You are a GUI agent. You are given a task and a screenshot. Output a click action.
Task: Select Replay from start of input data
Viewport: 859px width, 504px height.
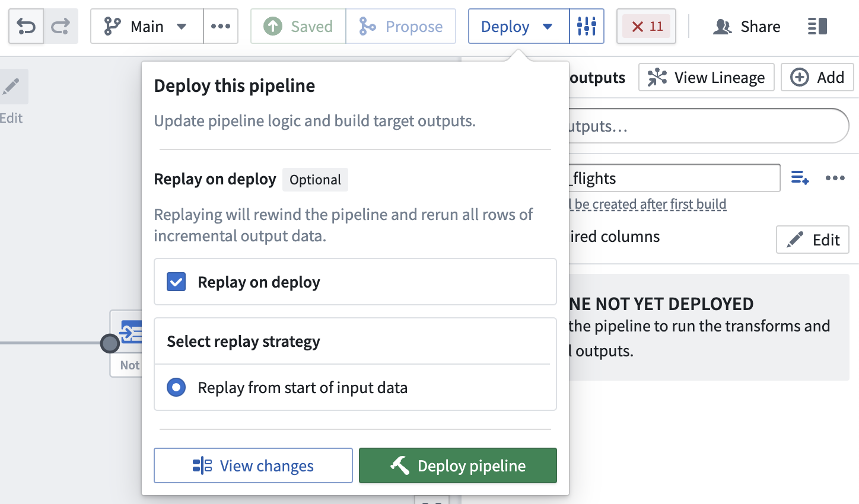(x=176, y=387)
